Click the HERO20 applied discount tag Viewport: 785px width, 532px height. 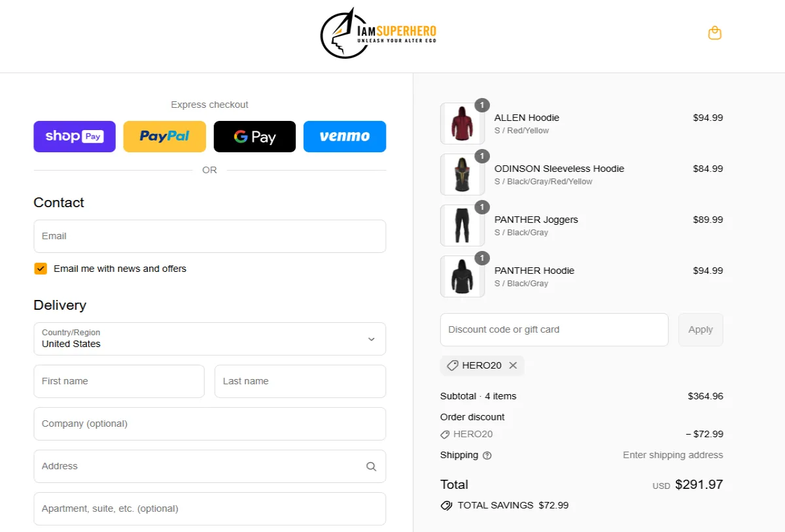pos(481,365)
